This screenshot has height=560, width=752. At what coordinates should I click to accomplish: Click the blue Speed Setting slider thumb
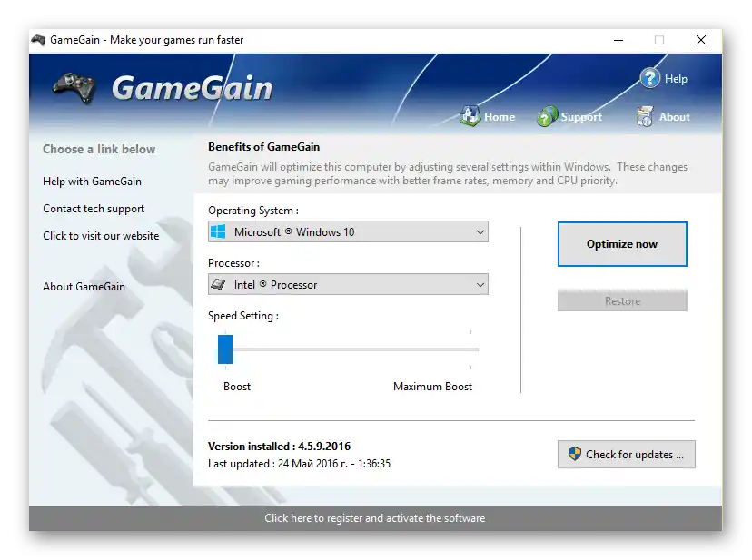225,349
